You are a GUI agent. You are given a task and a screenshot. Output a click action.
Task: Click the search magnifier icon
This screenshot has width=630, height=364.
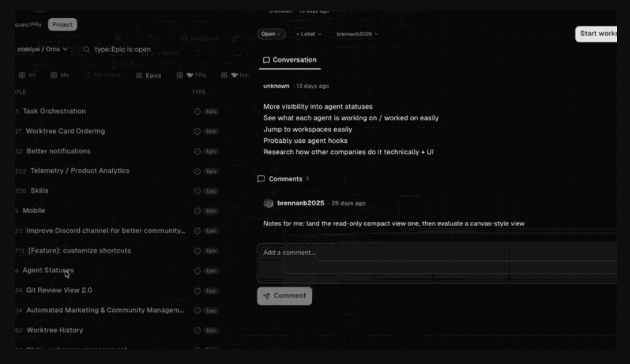coord(87,49)
